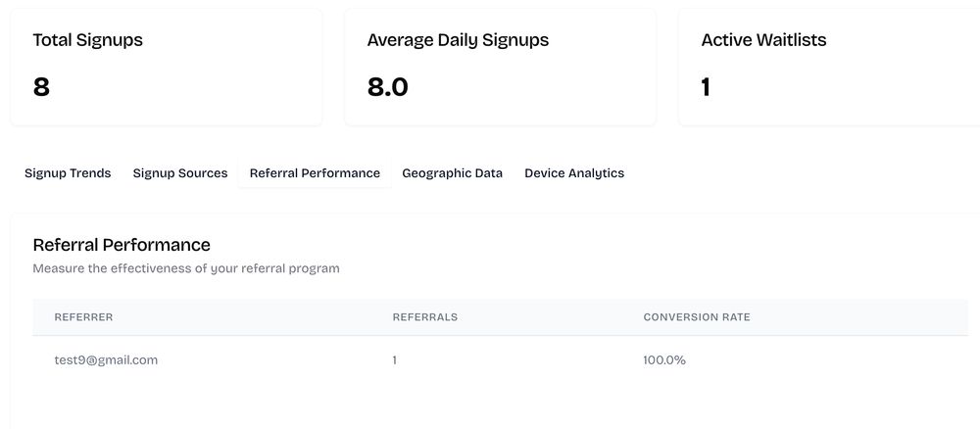Click the Active Waitlists count of 1

point(706,87)
